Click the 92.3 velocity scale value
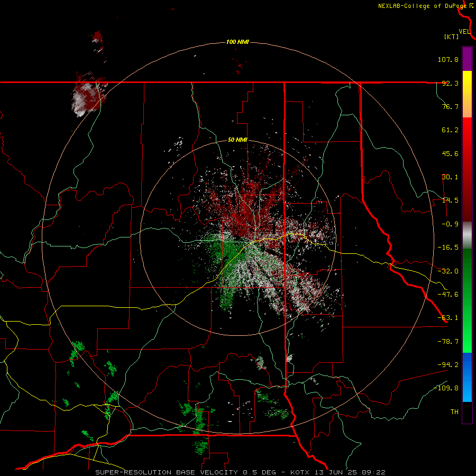 450,83
